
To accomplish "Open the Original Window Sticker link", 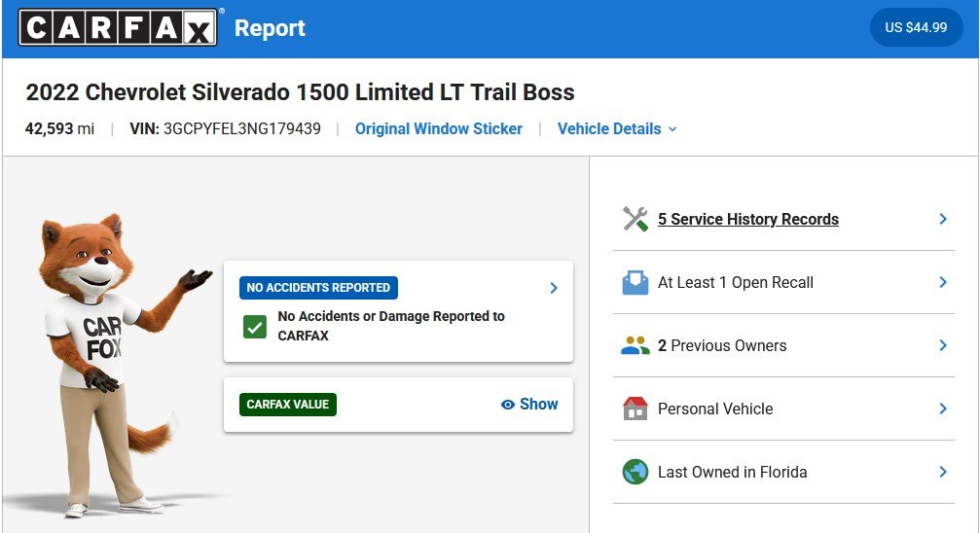I will point(439,128).
